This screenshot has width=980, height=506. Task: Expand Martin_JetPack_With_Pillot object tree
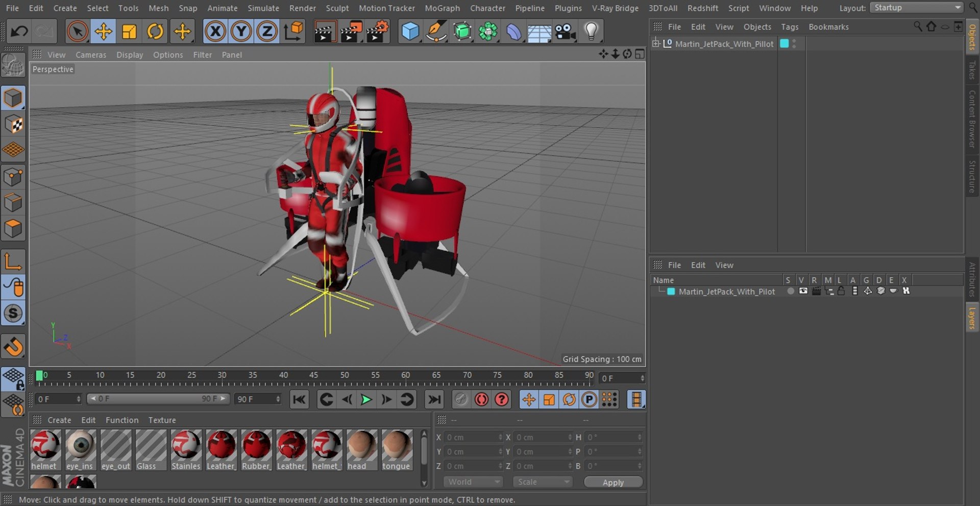(x=656, y=43)
